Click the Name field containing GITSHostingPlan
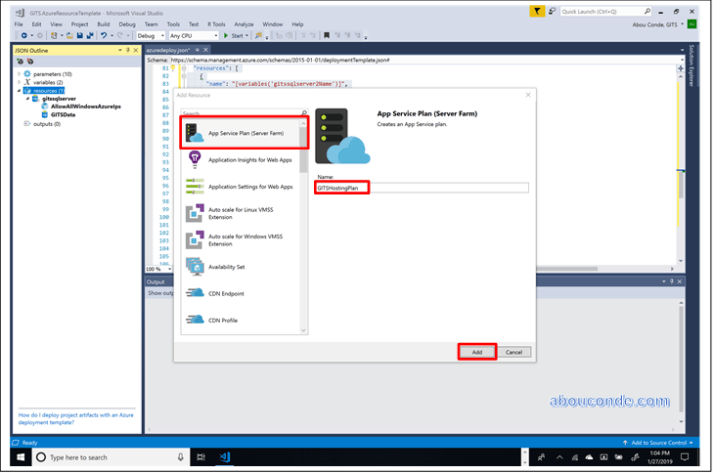 [x=420, y=187]
